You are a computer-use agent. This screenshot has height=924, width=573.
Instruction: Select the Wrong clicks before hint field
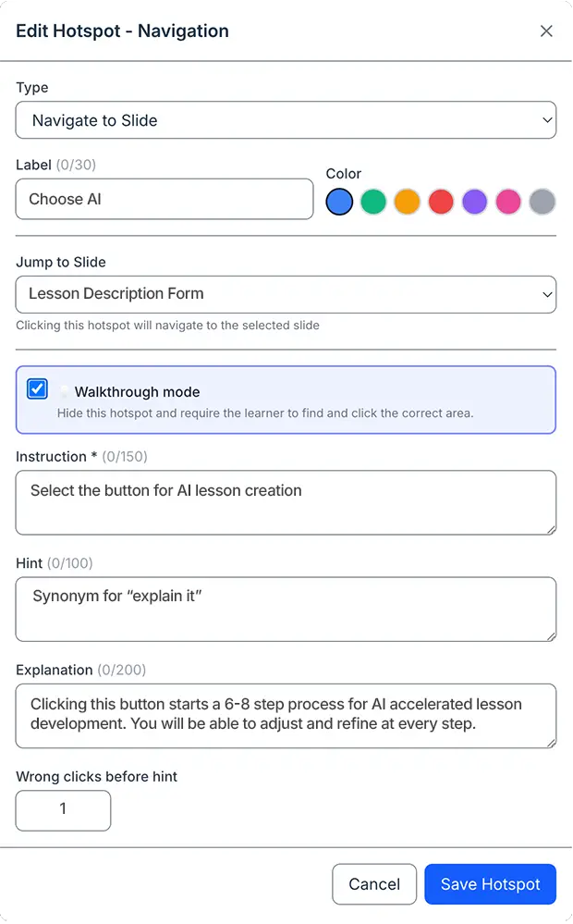[63, 809]
